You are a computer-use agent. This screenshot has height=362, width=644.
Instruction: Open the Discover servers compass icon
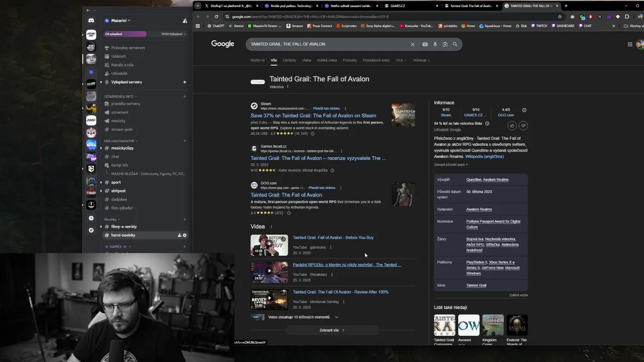(x=91, y=230)
